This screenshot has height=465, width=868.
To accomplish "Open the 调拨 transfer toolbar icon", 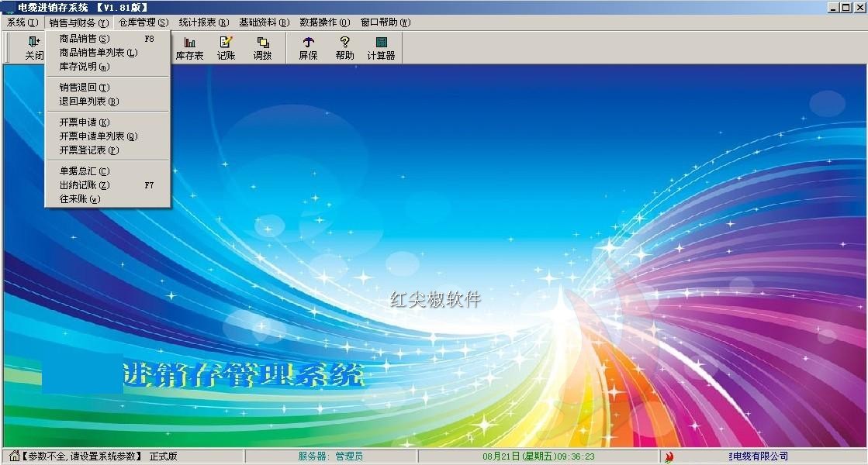I will point(262,47).
